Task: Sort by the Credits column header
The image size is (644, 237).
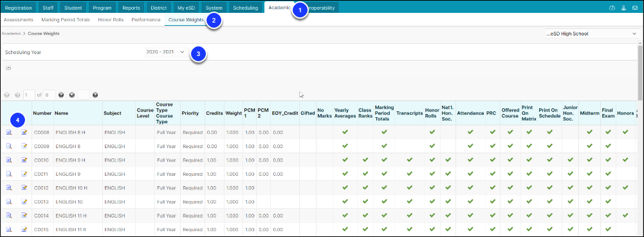Action: pos(214,113)
